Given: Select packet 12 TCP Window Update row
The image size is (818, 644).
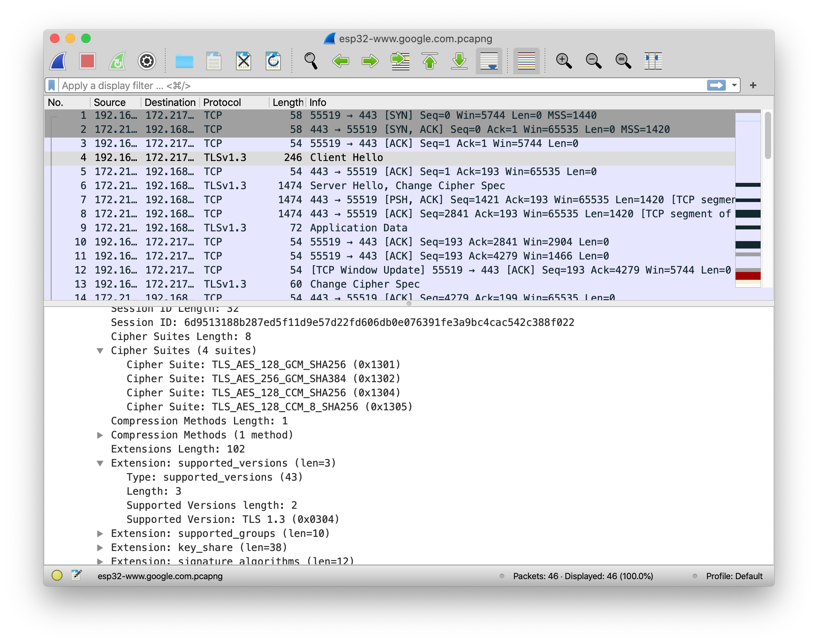Looking at the screenshot, I should [x=390, y=270].
